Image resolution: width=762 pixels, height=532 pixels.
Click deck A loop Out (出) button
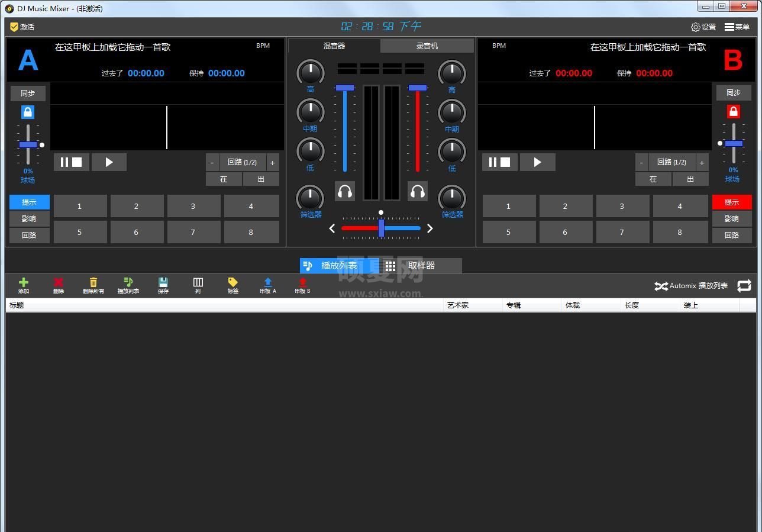click(261, 179)
